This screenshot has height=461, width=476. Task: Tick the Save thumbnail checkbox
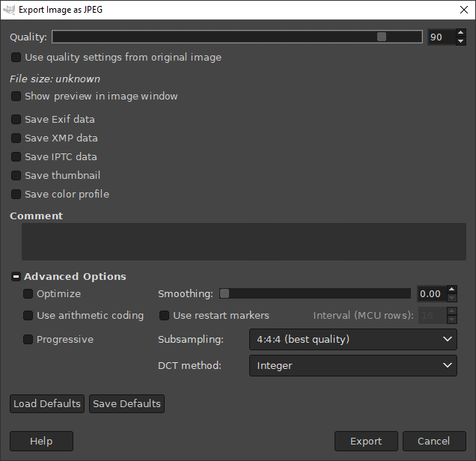point(16,175)
